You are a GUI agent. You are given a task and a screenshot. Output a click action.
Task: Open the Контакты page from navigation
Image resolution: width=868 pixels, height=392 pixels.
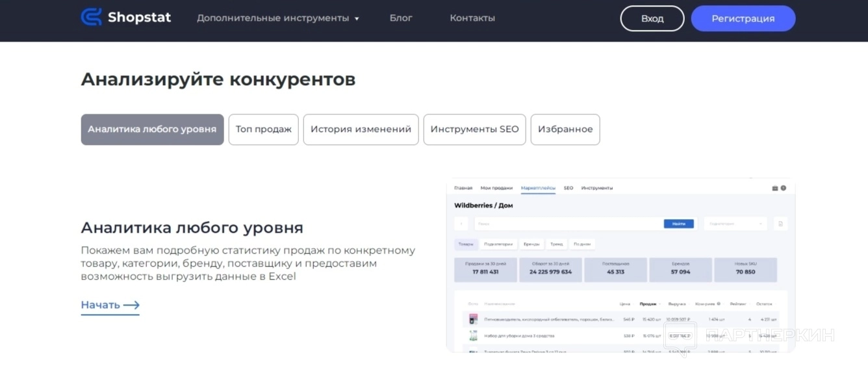pos(472,18)
